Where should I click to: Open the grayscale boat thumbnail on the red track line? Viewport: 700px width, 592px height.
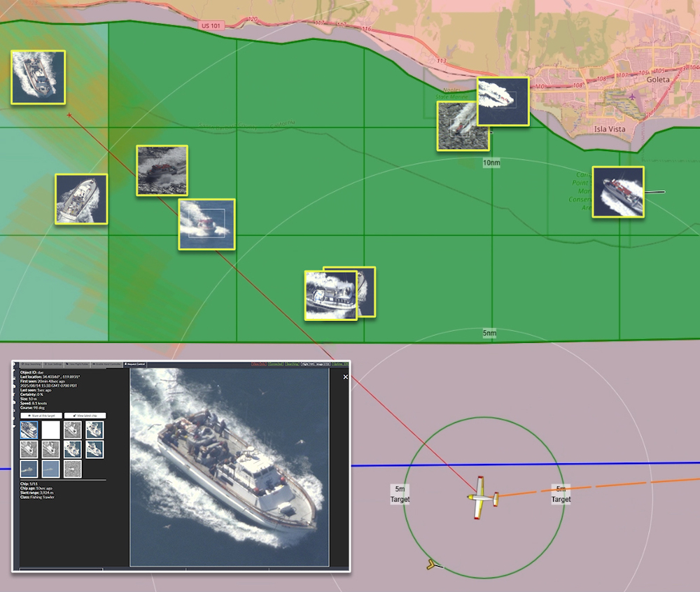(162, 171)
